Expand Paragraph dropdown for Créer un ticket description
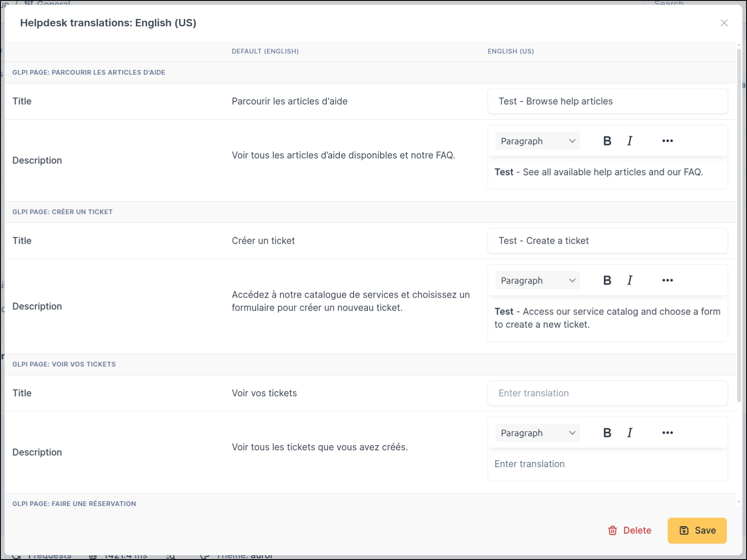Image resolution: width=747 pixels, height=560 pixels. (537, 281)
